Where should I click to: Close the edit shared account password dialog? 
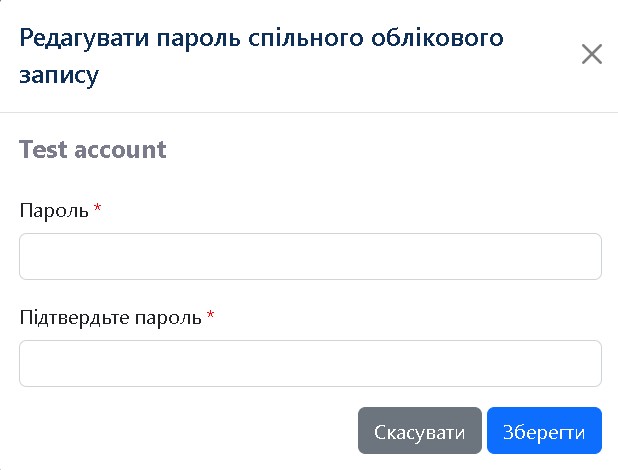pyautogui.click(x=591, y=55)
